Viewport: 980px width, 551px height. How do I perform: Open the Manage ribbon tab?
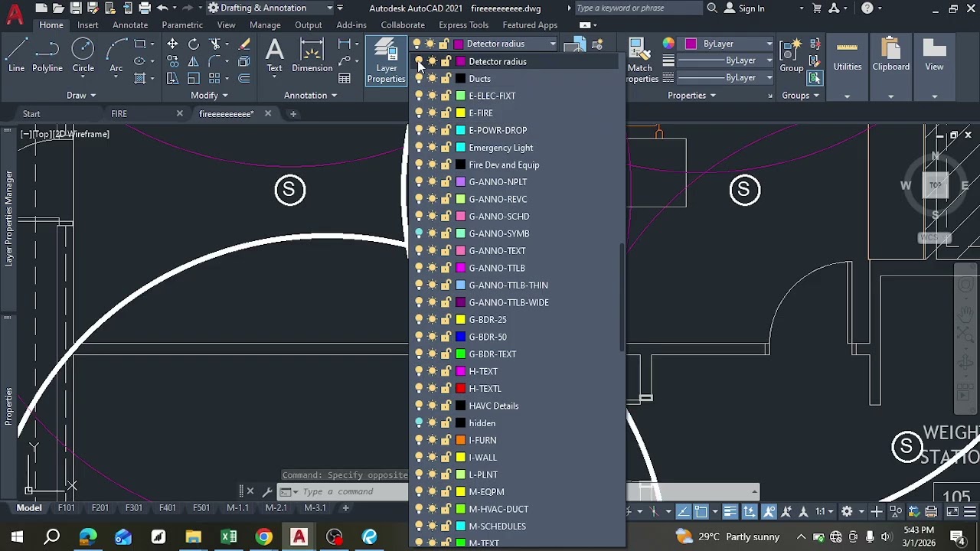coord(265,24)
